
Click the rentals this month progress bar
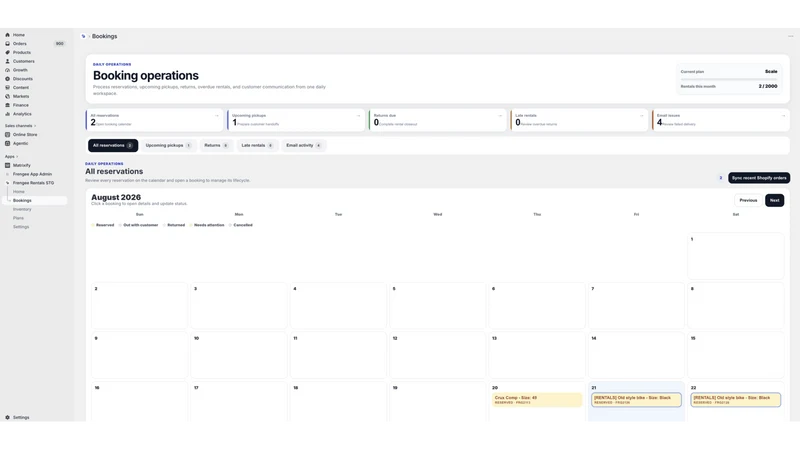click(x=729, y=80)
